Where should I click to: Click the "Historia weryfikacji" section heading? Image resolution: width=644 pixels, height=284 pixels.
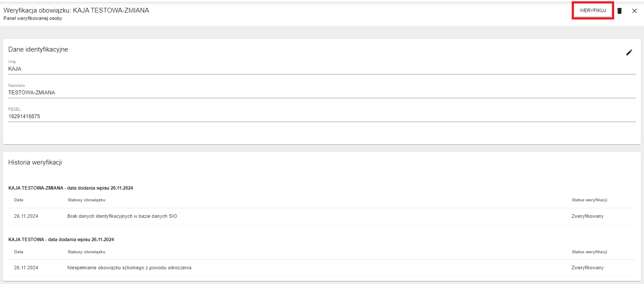pyautogui.click(x=35, y=162)
